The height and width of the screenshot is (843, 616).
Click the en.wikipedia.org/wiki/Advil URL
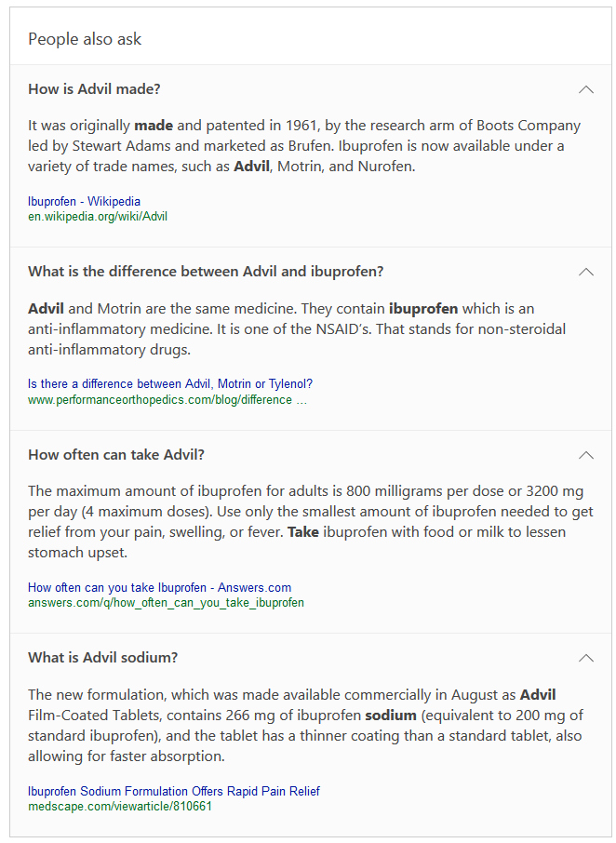click(98, 216)
